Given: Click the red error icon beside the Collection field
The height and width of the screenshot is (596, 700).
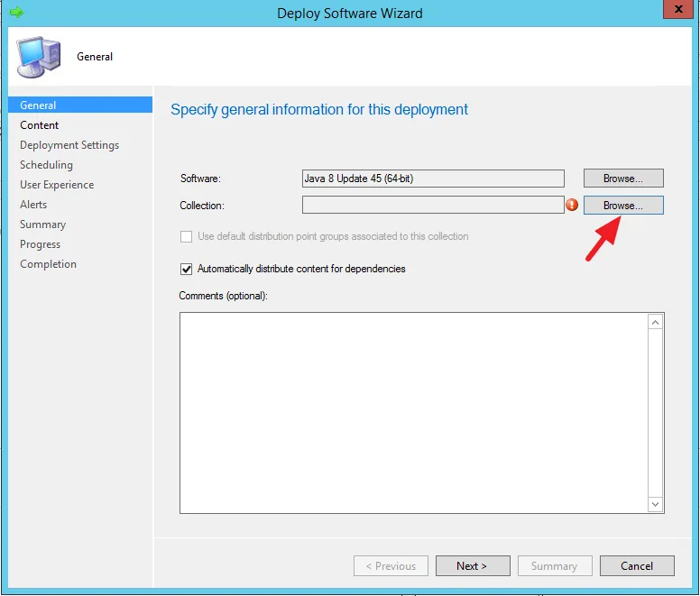Looking at the screenshot, I should pyautogui.click(x=572, y=205).
